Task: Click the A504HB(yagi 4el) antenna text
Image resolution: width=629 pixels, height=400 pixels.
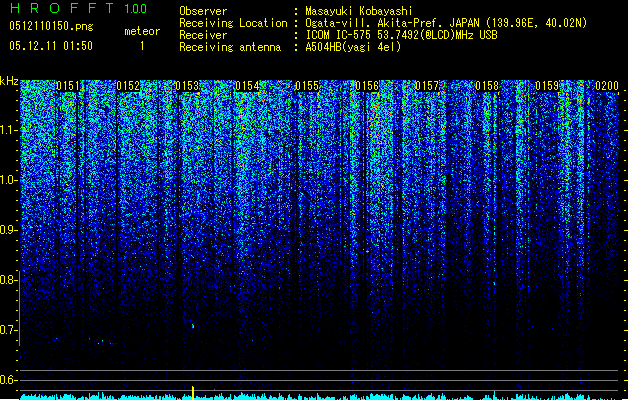Action: 353,47
